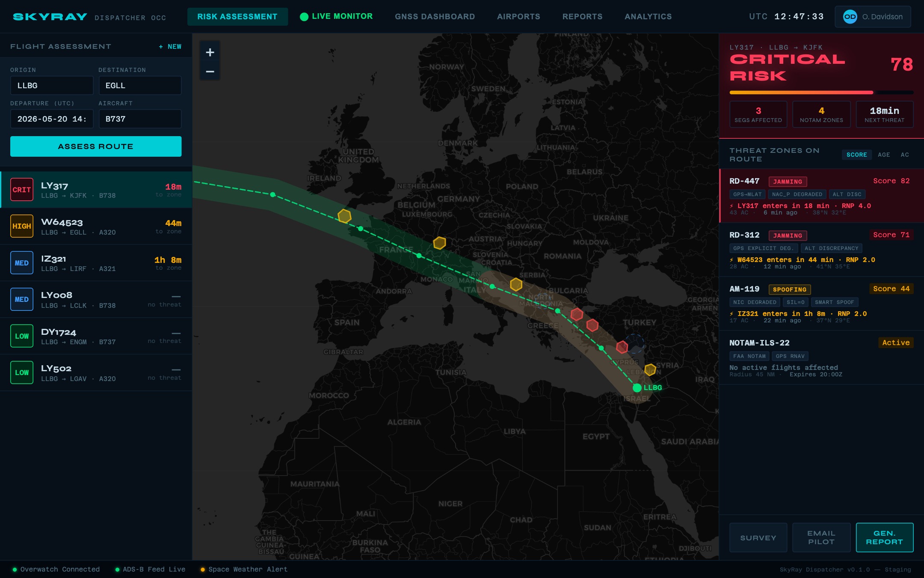This screenshot has height=578, width=924.
Task: Click the SMART SPOOF tag
Action: point(834,302)
